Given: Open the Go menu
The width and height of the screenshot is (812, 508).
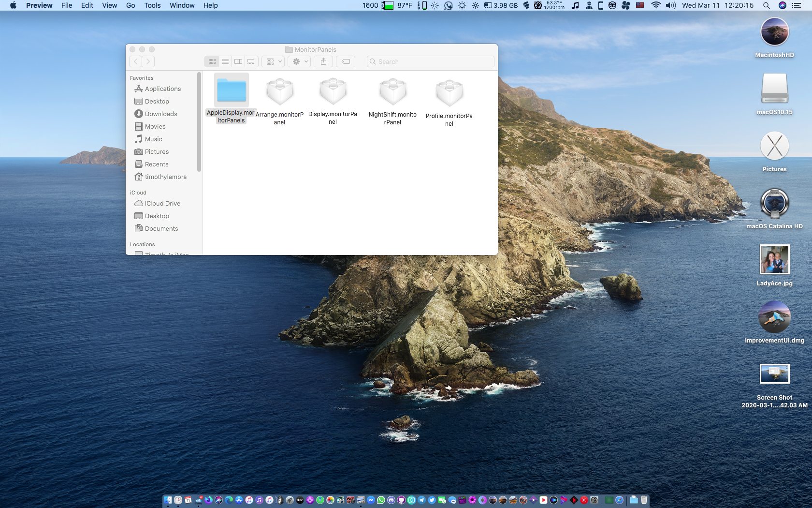Looking at the screenshot, I should pyautogui.click(x=130, y=5).
